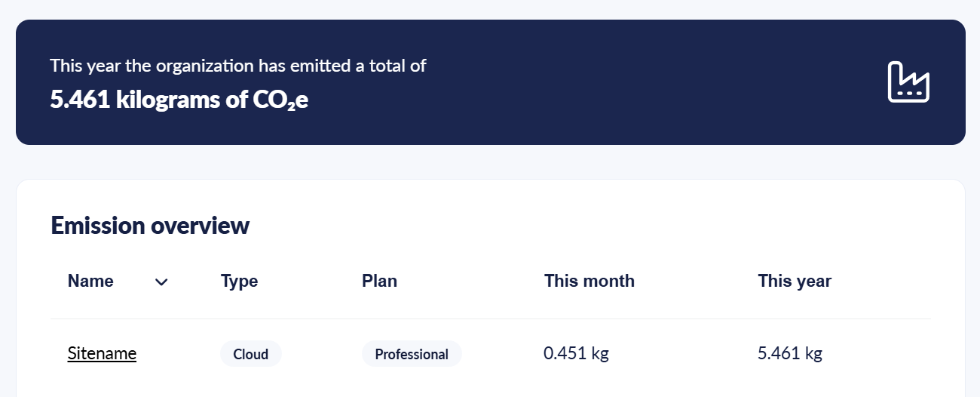Screen dimensions: 980x397
Task: Select the 5.461 kg value in the table
Action: (789, 353)
